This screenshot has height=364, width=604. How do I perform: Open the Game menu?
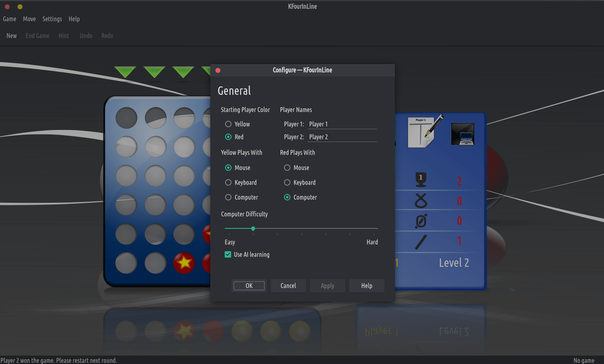(x=10, y=19)
